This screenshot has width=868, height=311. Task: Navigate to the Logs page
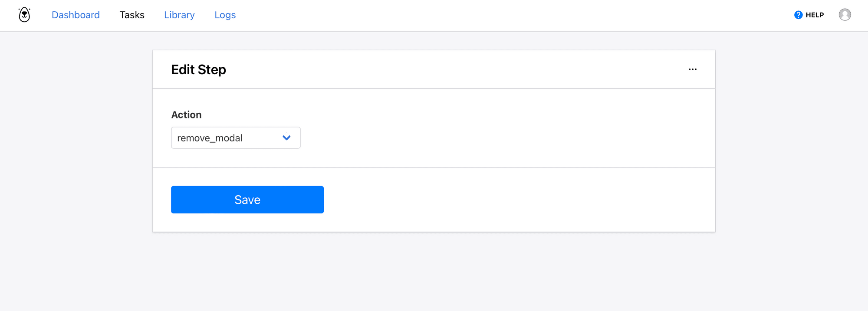pos(225,15)
